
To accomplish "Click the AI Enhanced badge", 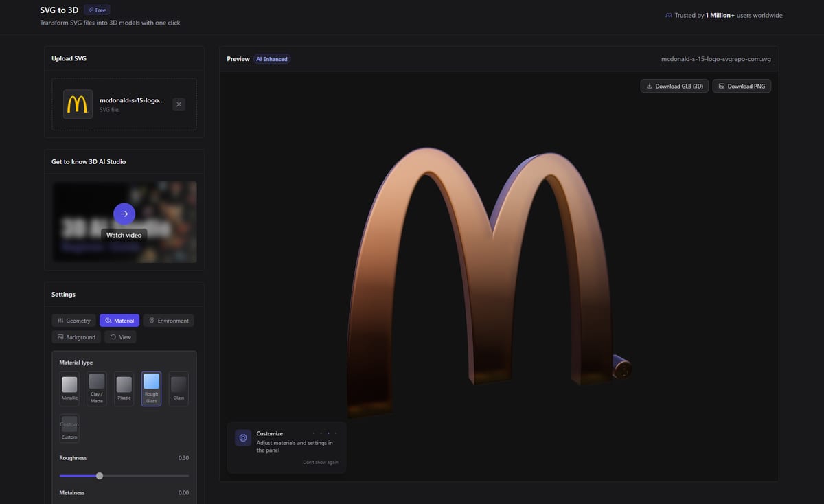I will pos(272,59).
